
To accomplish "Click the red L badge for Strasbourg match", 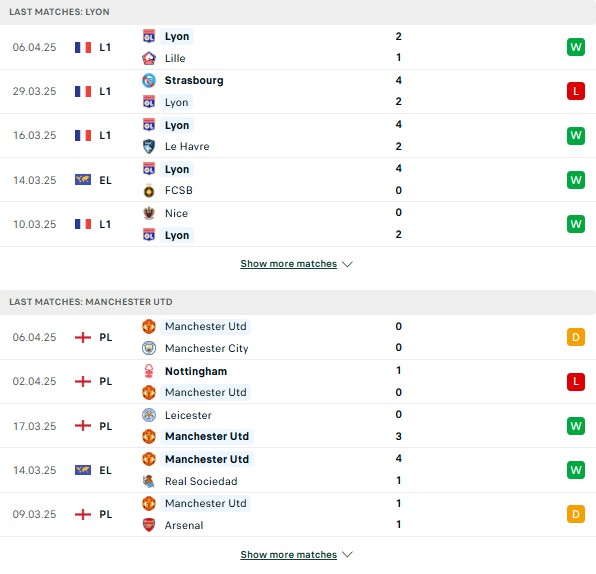I will [x=575, y=91].
